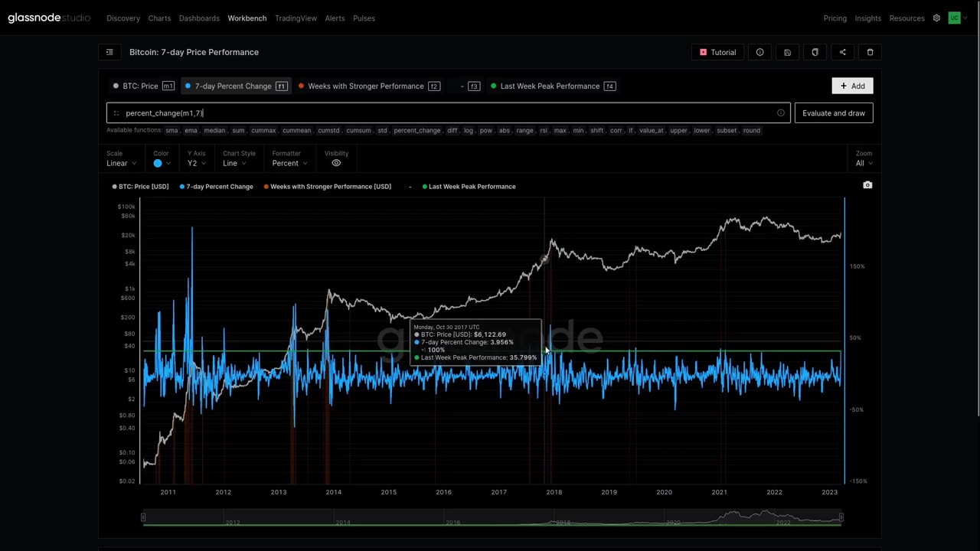Insert the round function chip

pos(752,131)
